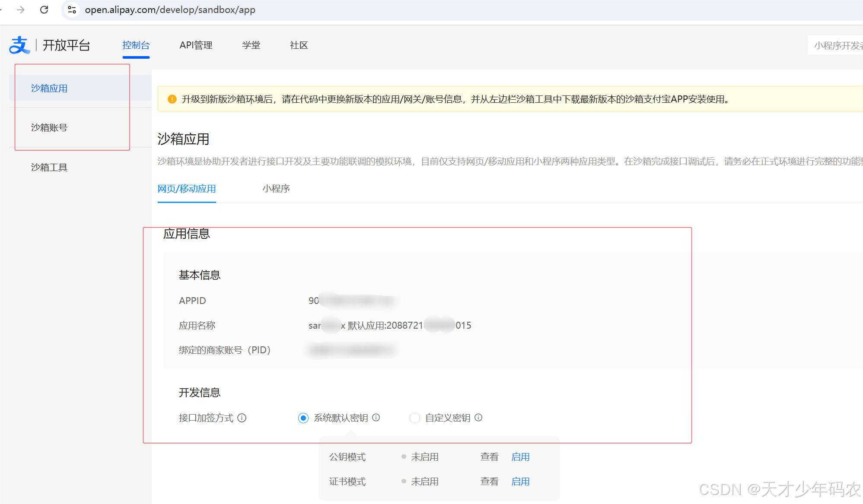Open 沙箱工具 in sidebar
This screenshot has width=863, height=504.
click(49, 167)
